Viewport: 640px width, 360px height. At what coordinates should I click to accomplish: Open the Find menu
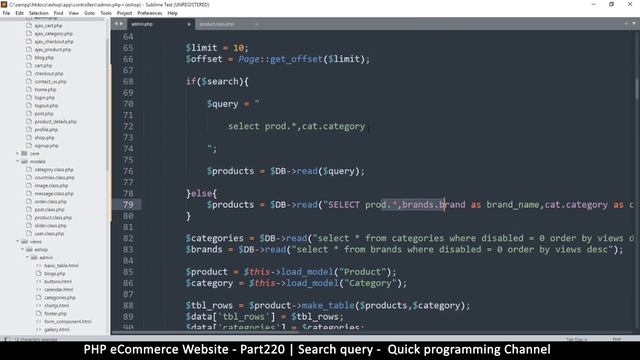point(58,13)
